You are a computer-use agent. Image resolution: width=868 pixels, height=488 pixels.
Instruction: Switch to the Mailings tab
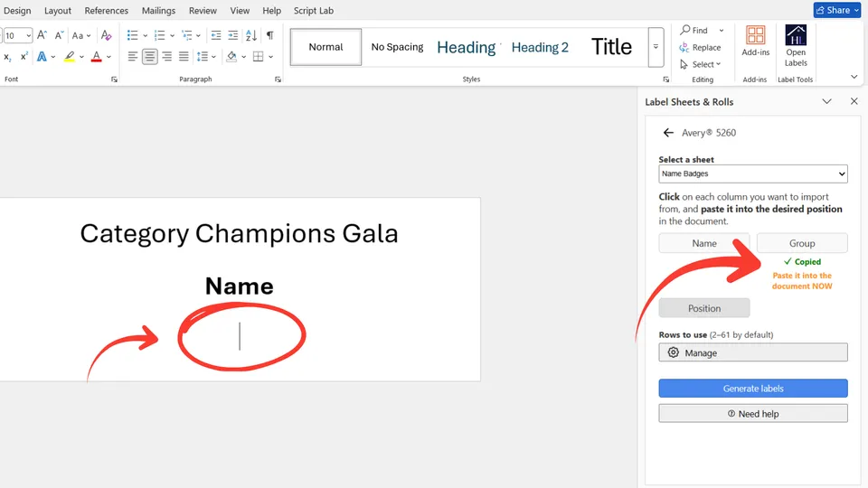point(158,11)
